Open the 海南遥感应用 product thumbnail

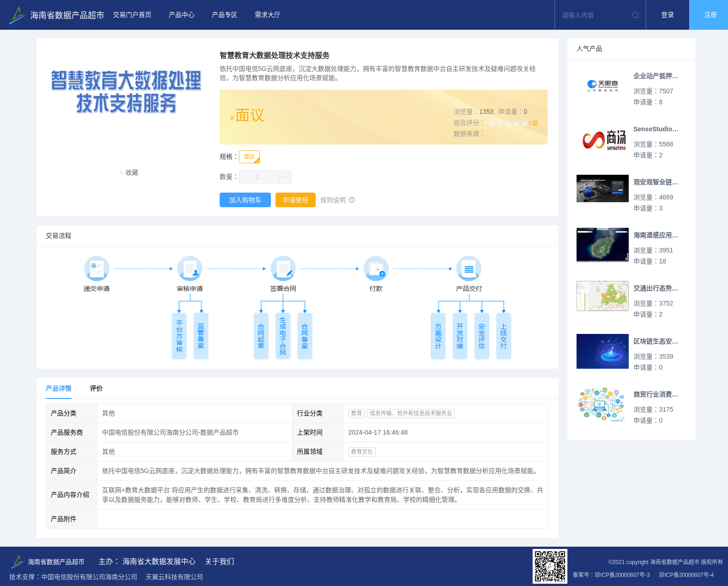coord(603,245)
